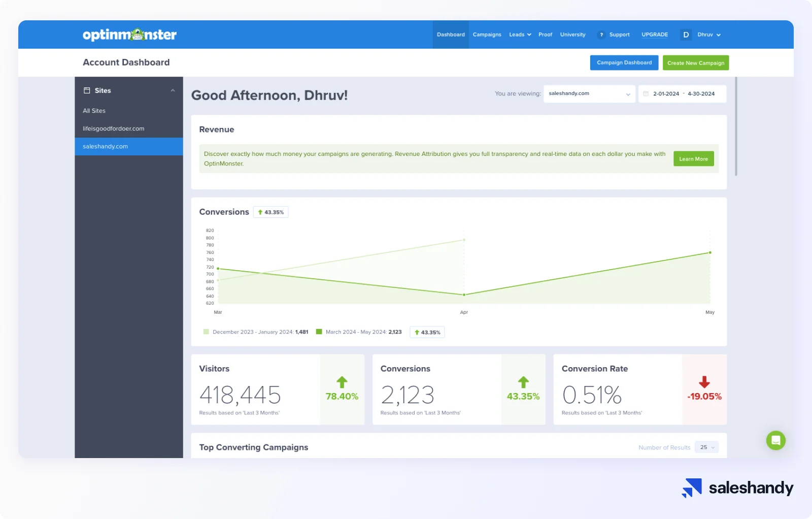Click the D user avatar icon
The image size is (812, 519).
[x=686, y=35]
